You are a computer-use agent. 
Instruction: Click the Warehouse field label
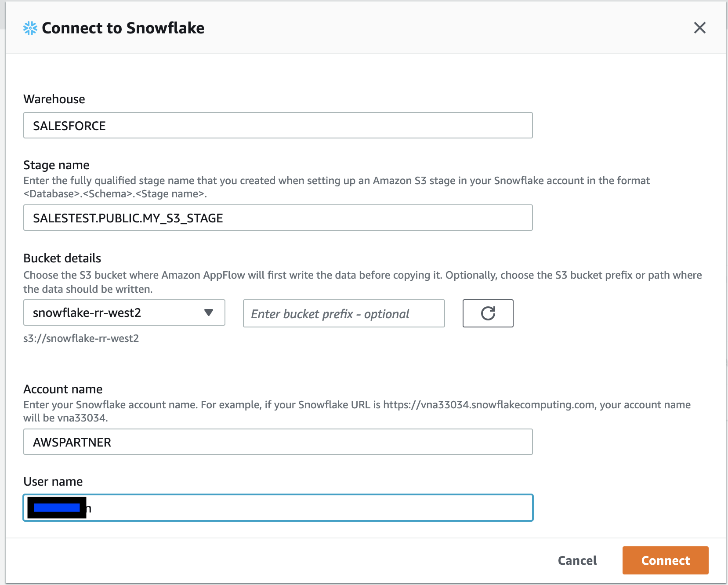[x=54, y=99]
